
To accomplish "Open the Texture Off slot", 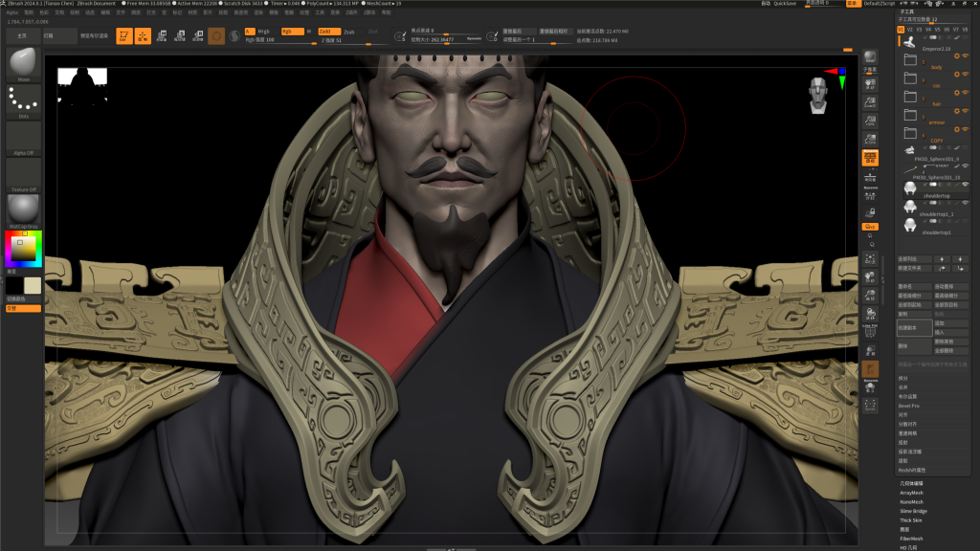I will pos(23,176).
